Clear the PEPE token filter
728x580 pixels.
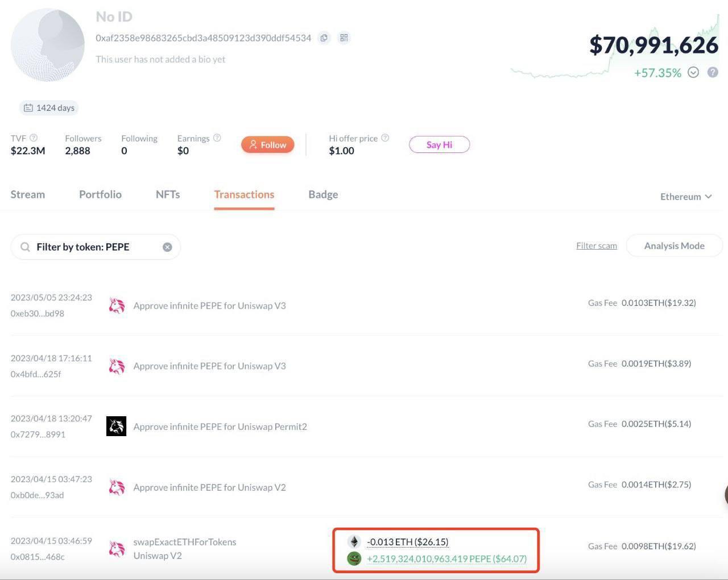(x=167, y=247)
